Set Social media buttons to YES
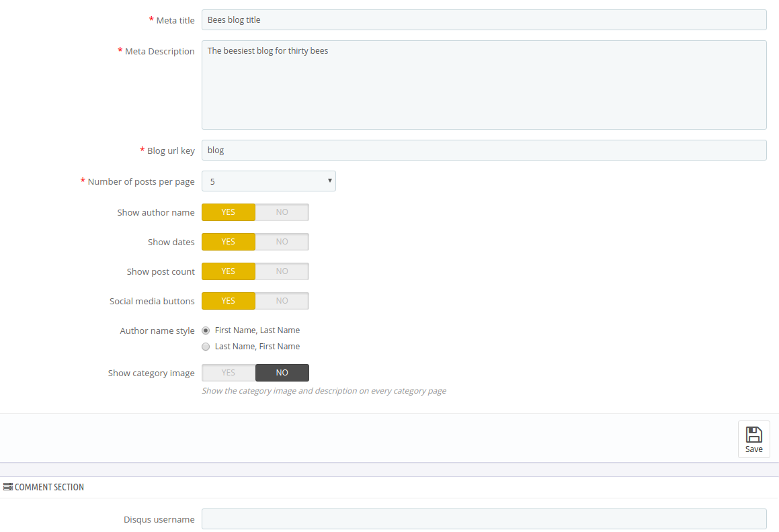 229,301
